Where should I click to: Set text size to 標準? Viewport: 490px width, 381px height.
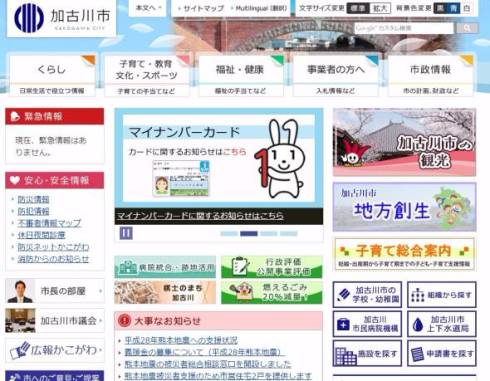(x=357, y=8)
